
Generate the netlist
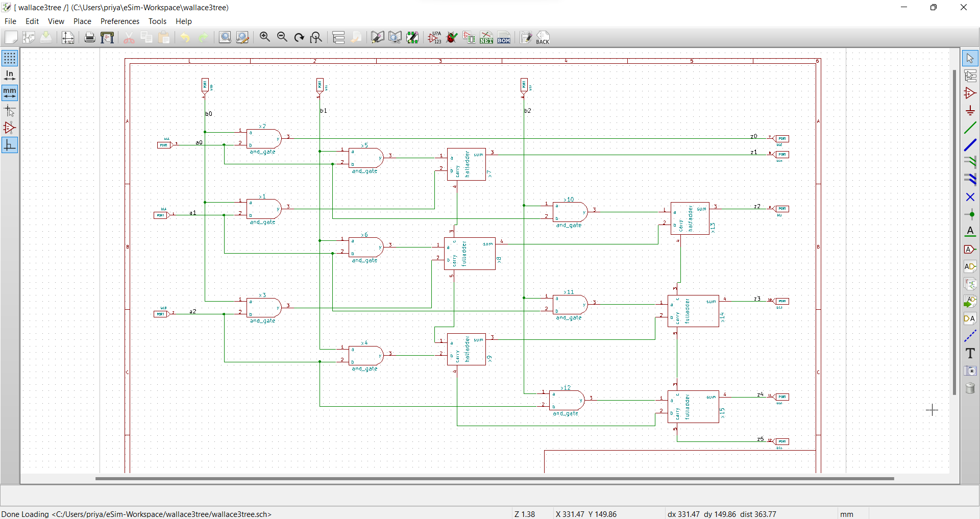[x=486, y=37]
